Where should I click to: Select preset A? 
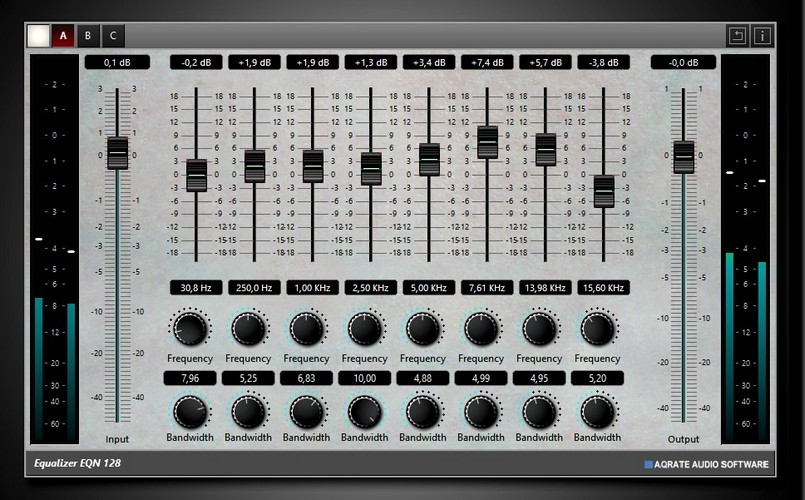tap(64, 36)
